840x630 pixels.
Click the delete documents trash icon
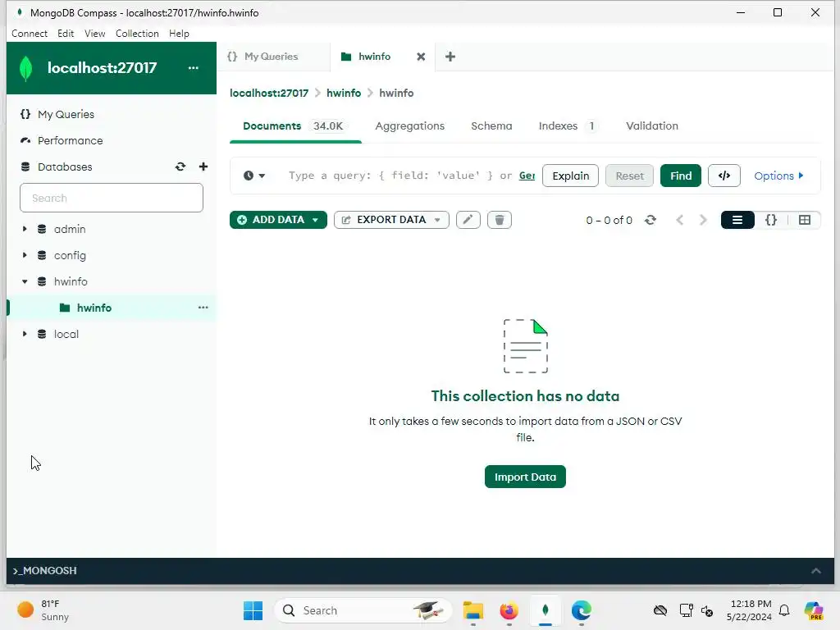click(500, 220)
